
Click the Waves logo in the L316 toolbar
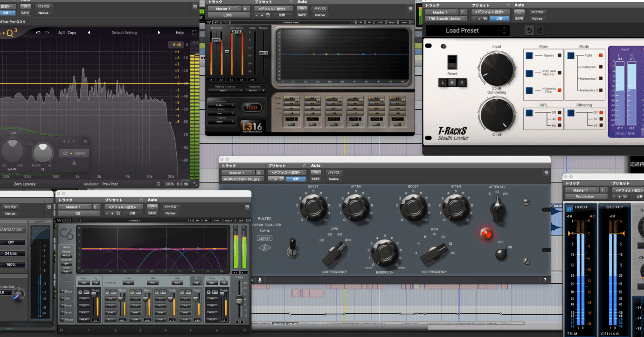coord(209,22)
